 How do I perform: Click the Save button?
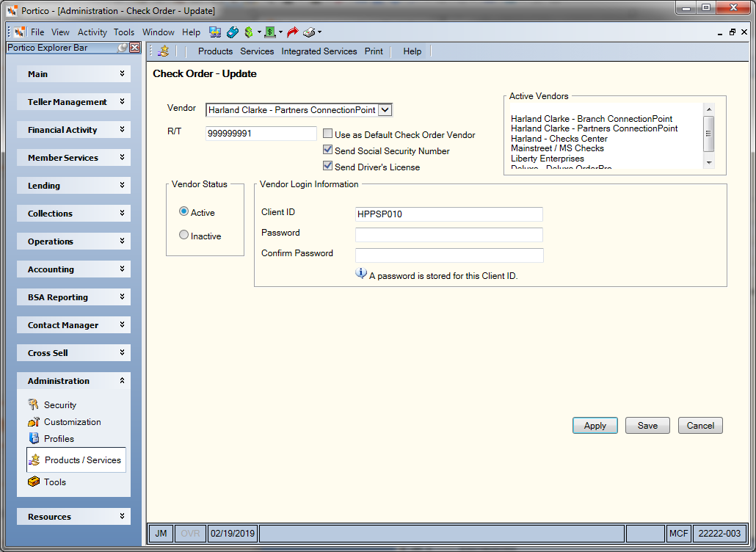tap(647, 425)
